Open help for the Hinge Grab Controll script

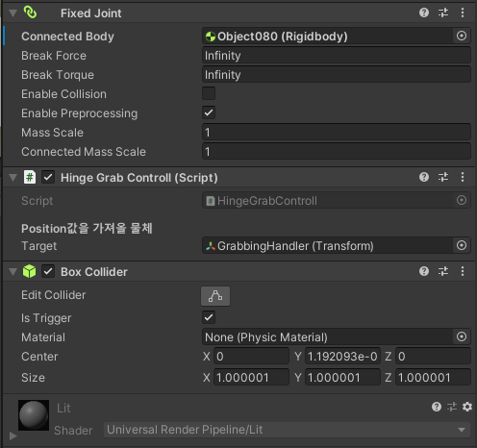[424, 177]
